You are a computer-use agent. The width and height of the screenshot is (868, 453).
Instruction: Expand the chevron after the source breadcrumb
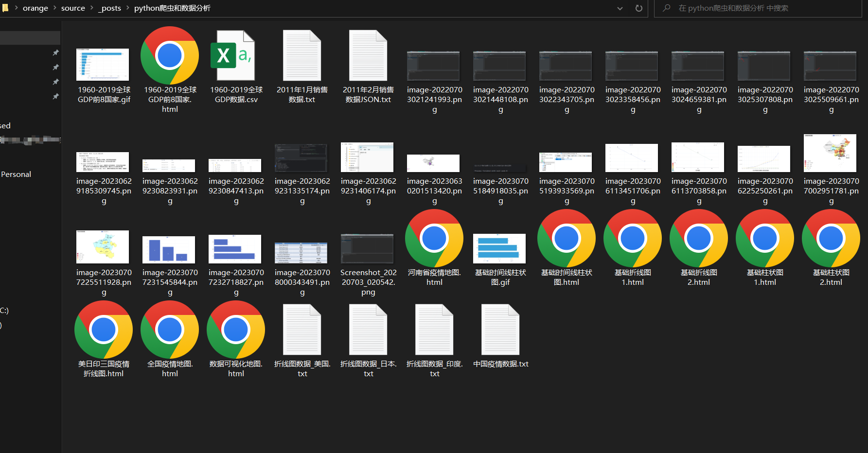click(x=91, y=8)
